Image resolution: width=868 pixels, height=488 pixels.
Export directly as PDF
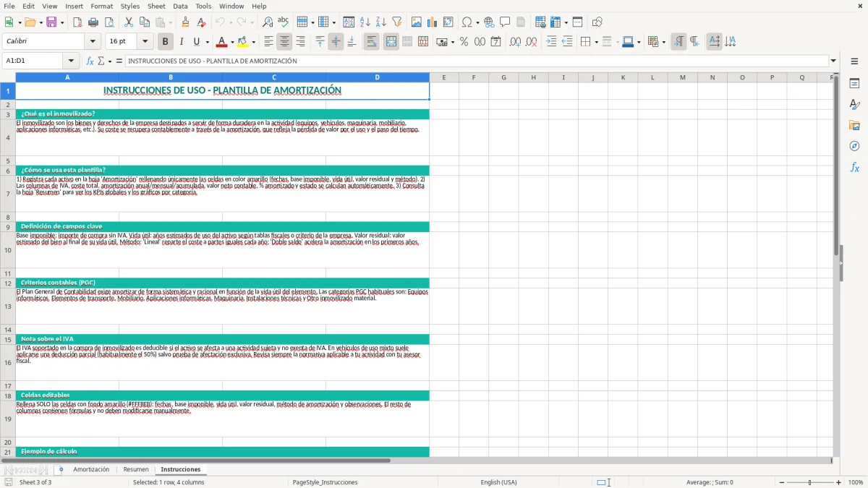(x=77, y=22)
